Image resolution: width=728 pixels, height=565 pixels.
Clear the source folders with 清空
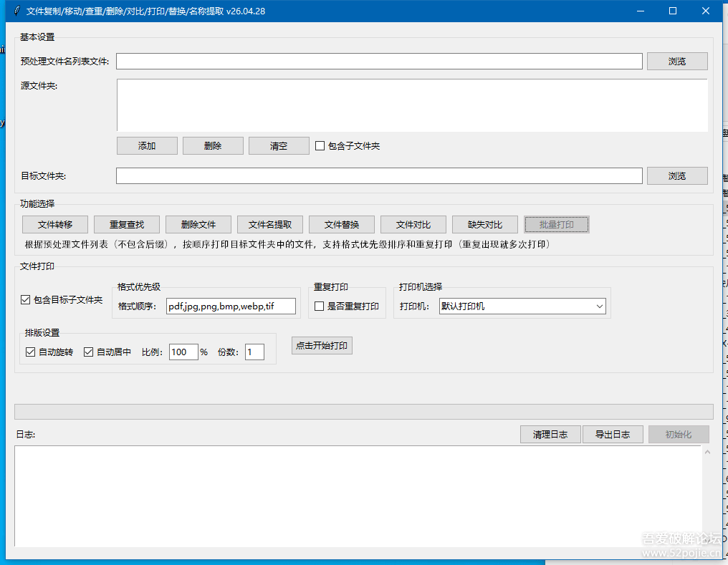pyautogui.click(x=279, y=145)
